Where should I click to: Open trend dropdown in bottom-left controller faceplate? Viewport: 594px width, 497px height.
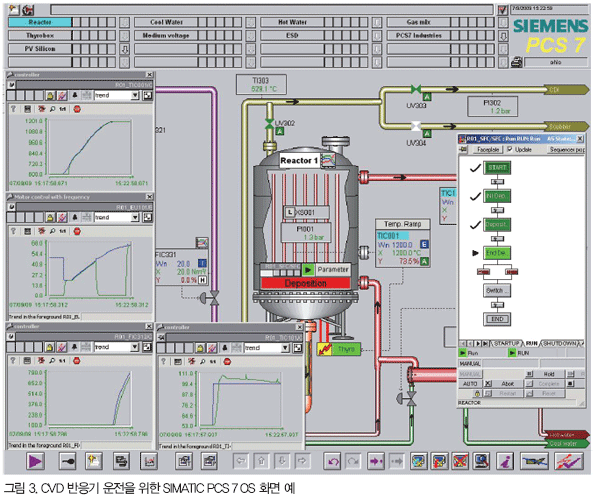tap(135, 347)
